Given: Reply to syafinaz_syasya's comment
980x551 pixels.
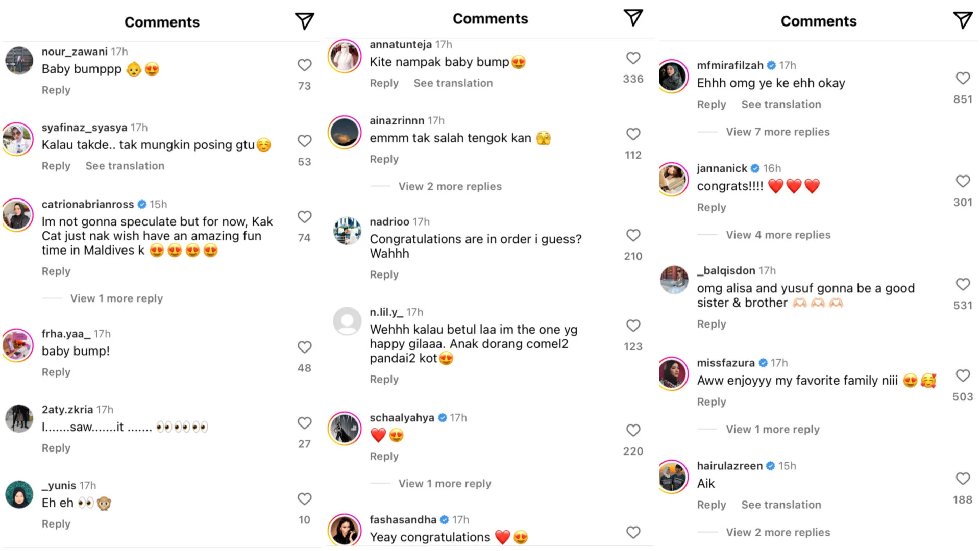Looking at the screenshot, I should click(x=56, y=166).
